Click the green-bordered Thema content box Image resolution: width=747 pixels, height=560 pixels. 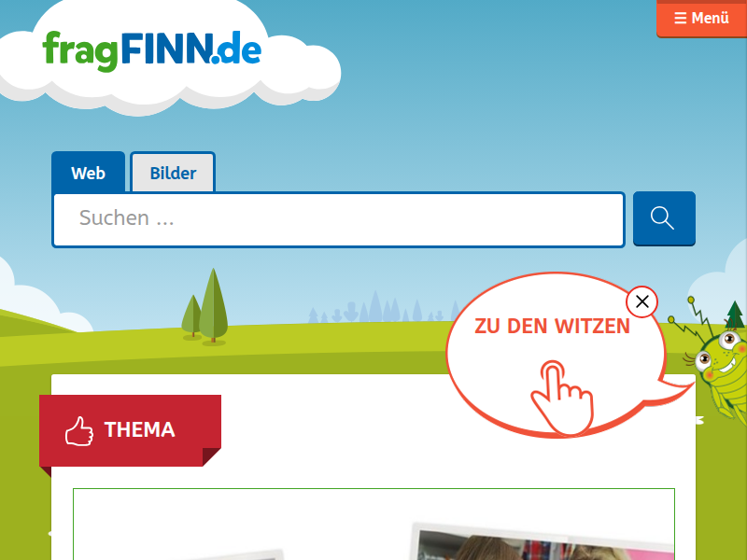[374, 524]
